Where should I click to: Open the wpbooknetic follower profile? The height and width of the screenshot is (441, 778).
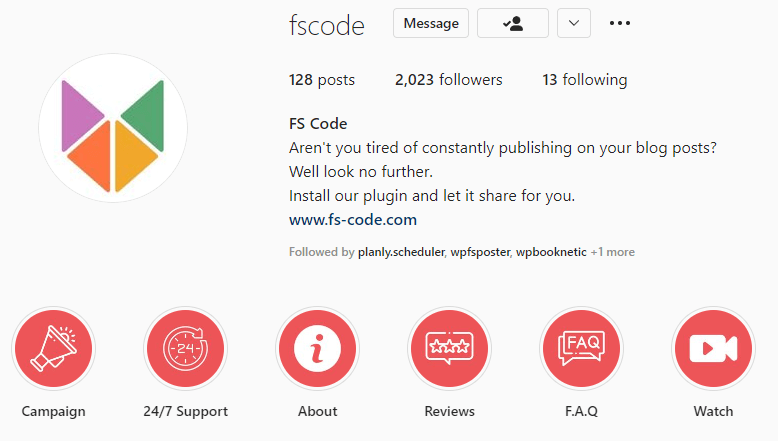(551, 252)
